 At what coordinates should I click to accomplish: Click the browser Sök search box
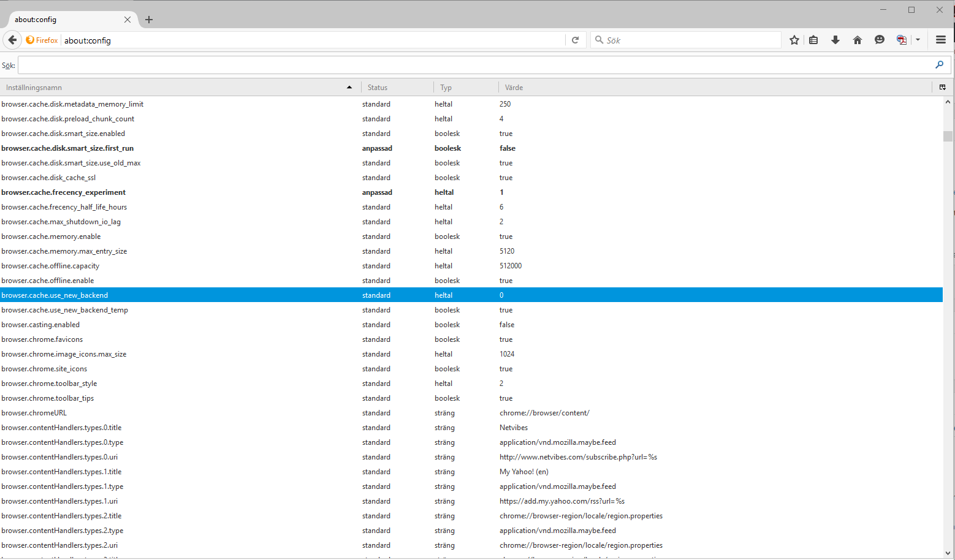click(686, 40)
